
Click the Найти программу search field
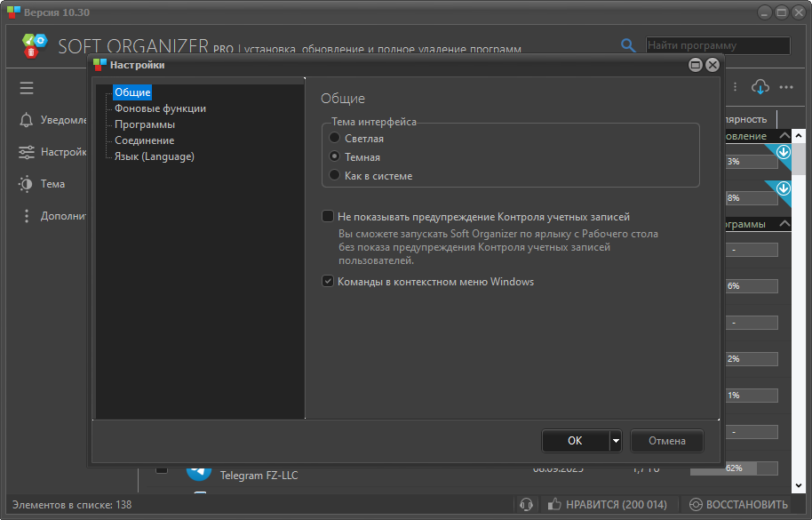[x=717, y=45]
